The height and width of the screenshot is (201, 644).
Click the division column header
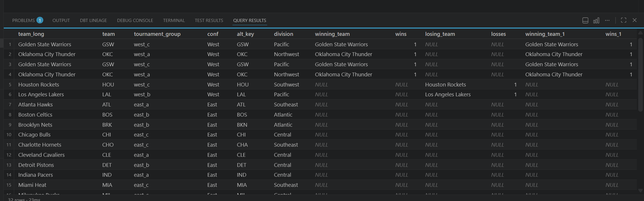[284, 34]
